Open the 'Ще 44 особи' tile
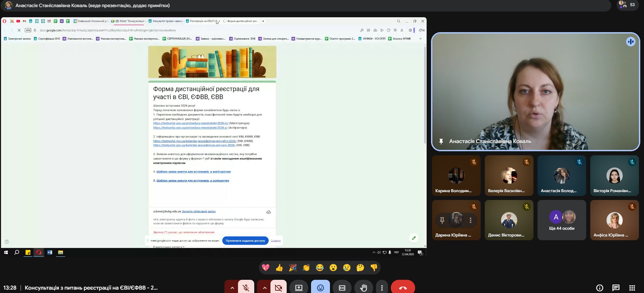The width and height of the screenshot is (644, 293). point(562,220)
